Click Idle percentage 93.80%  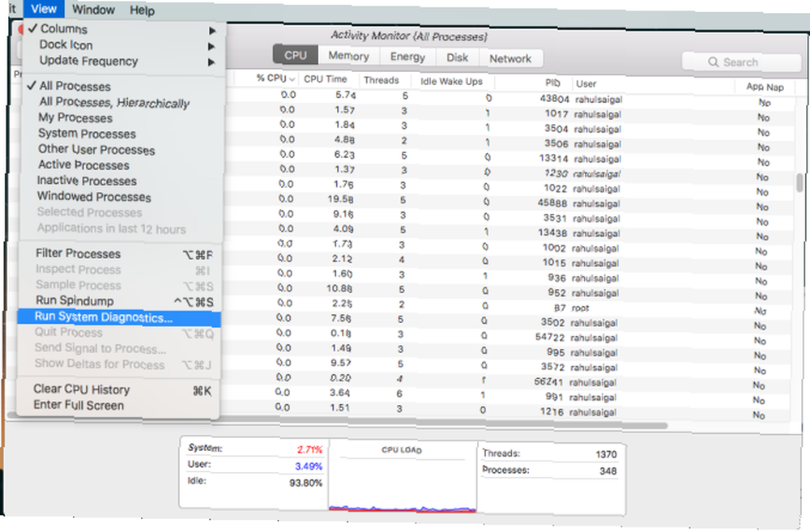pyautogui.click(x=305, y=483)
